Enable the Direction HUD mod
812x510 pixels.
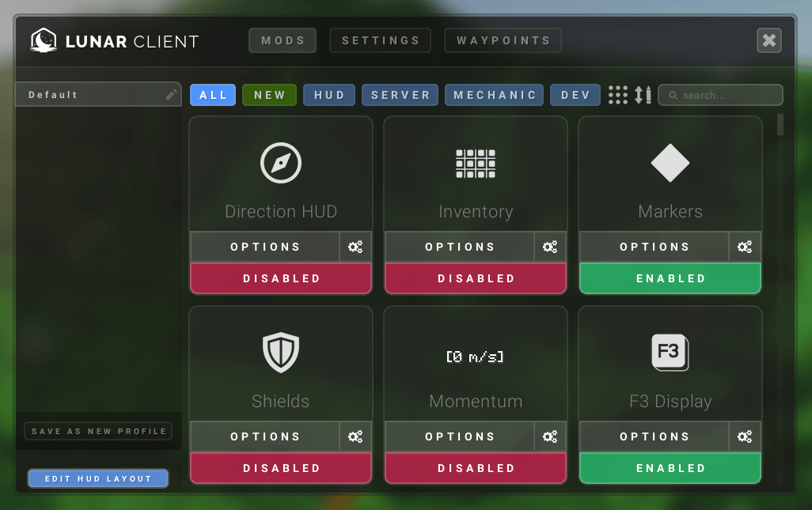pyautogui.click(x=281, y=278)
